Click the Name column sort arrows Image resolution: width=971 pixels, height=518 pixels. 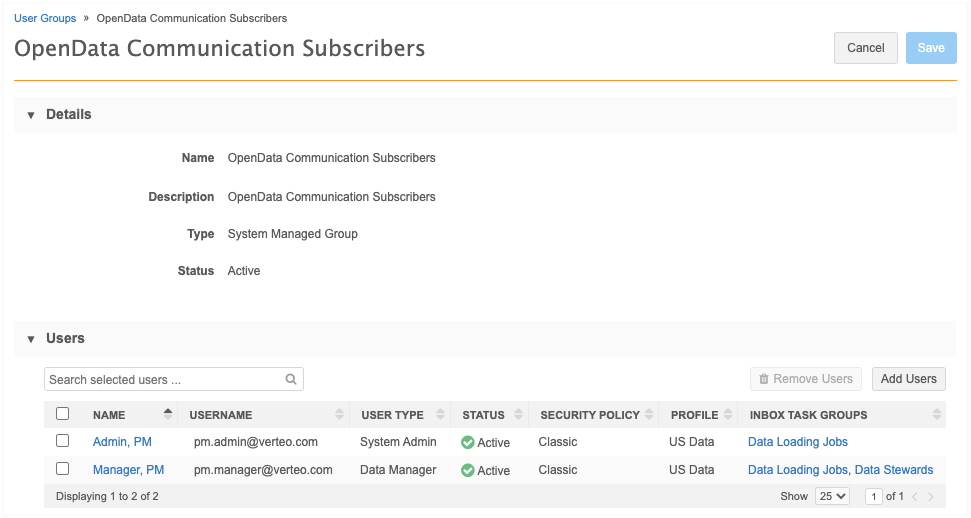point(167,415)
